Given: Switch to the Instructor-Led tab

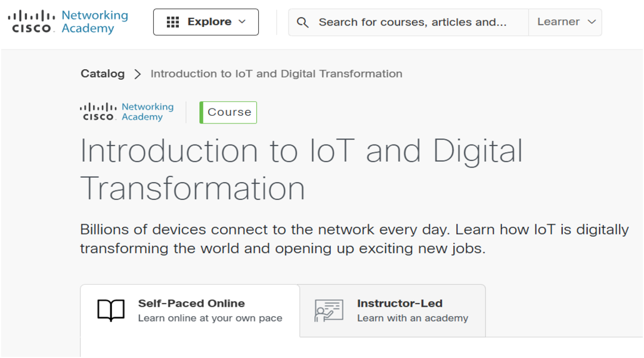Looking at the screenshot, I should (x=400, y=303).
